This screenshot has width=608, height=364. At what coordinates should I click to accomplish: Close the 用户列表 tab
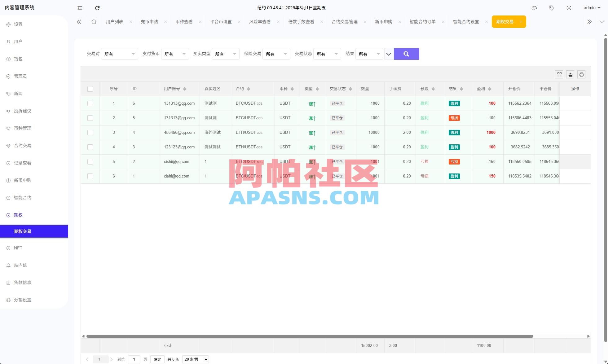[x=131, y=22]
